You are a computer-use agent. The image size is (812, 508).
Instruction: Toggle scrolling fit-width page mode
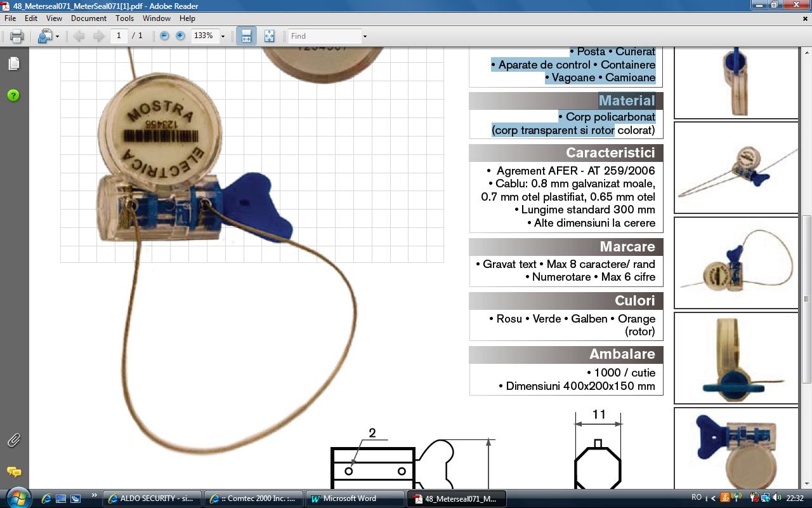pos(246,36)
